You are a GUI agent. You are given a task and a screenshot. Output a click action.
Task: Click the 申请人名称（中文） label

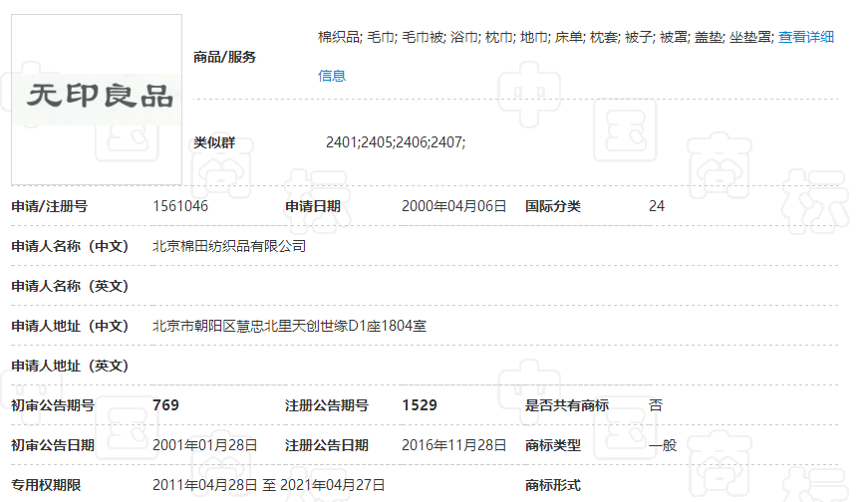pos(70,246)
